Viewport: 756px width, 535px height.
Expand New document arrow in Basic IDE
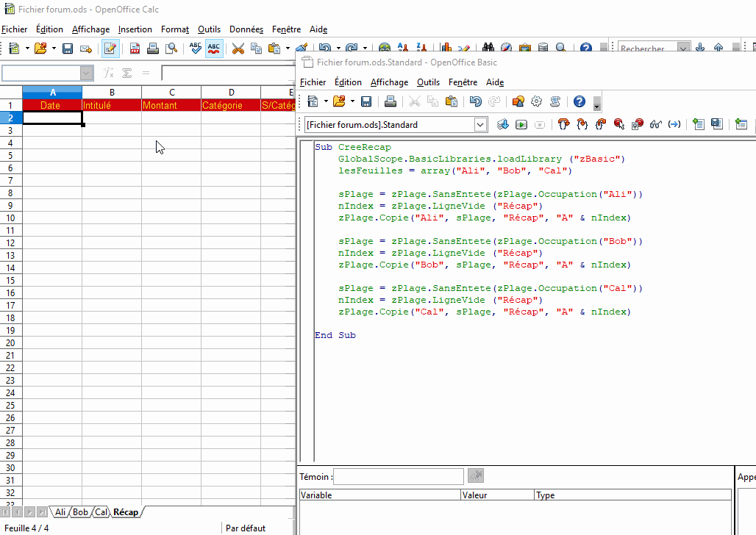pyautogui.click(x=326, y=101)
